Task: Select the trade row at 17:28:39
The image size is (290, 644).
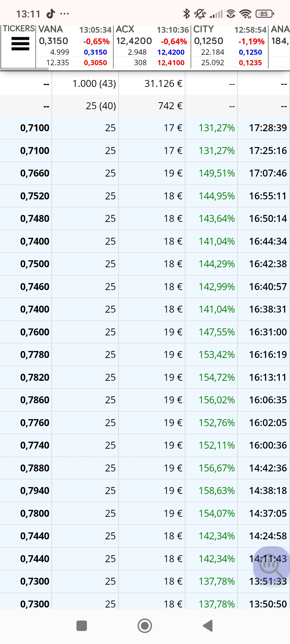Action: point(145,128)
